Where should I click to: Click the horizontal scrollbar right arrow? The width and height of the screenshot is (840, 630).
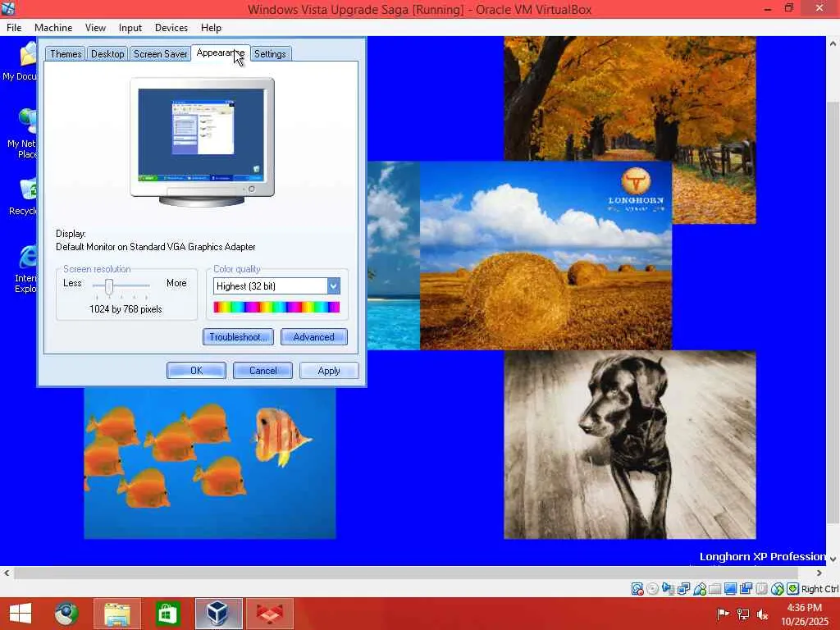click(819, 573)
